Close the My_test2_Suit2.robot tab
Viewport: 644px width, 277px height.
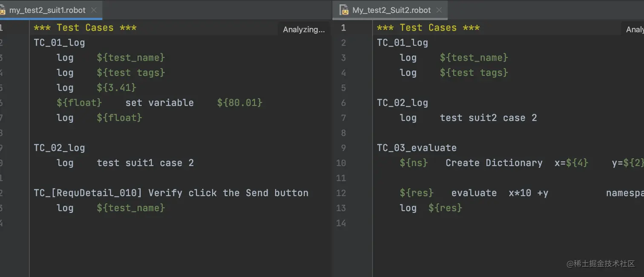(x=439, y=10)
